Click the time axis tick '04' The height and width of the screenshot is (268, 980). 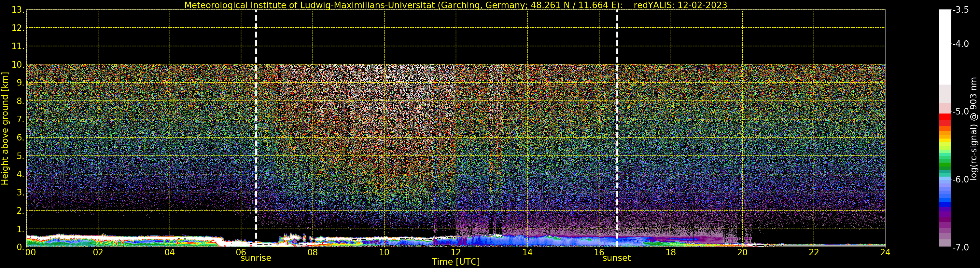170,252
